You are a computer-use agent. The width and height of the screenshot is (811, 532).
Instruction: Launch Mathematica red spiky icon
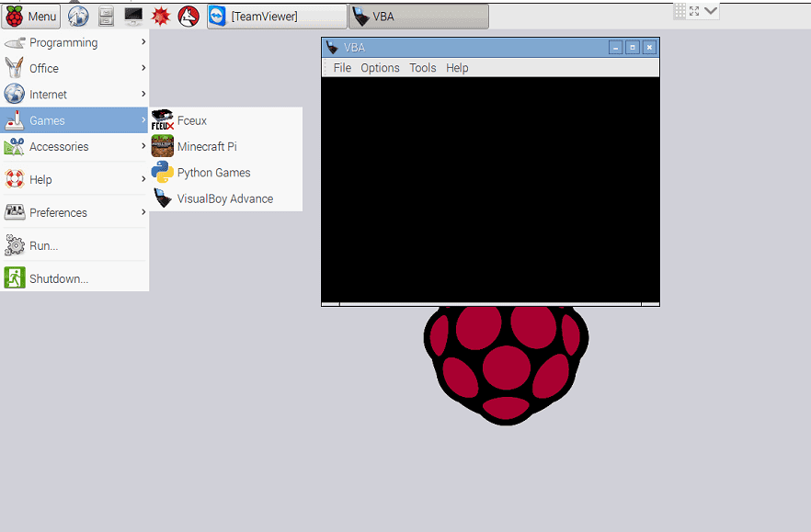[x=161, y=16]
